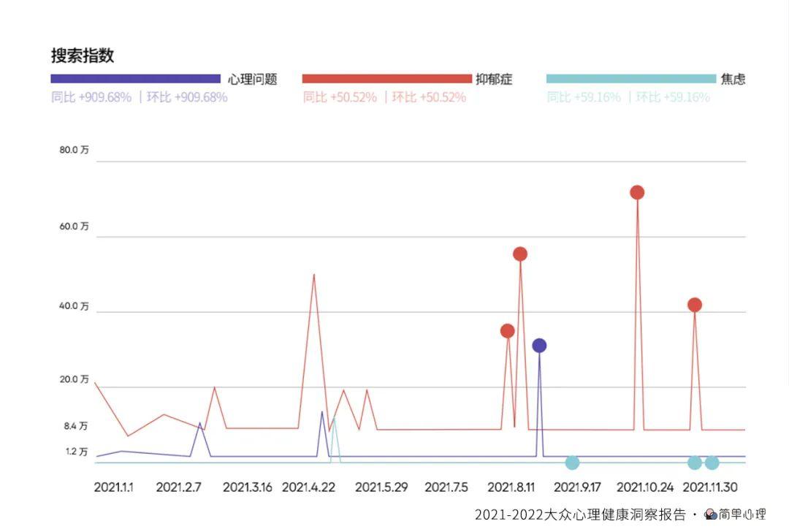The width and height of the screenshot is (789, 532).
Task: Click the 环比 +59.16% text
Action: point(673,97)
